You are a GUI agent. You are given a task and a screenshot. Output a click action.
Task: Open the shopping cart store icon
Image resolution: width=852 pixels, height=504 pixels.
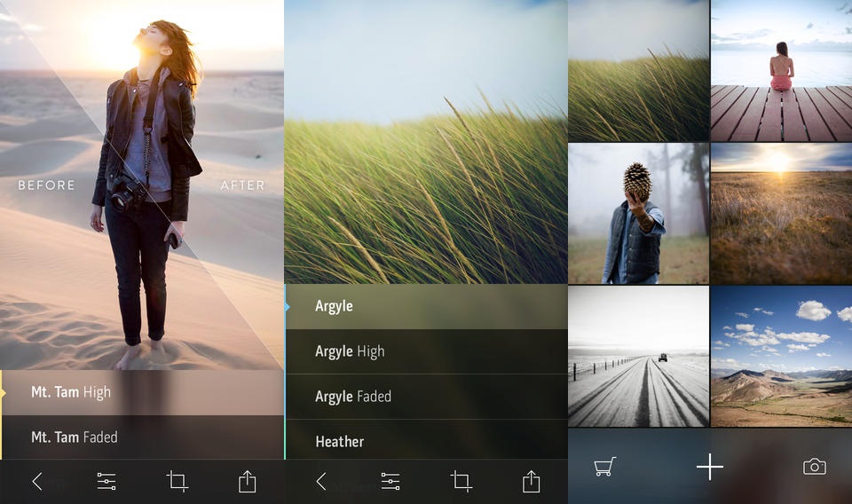[605, 467]
